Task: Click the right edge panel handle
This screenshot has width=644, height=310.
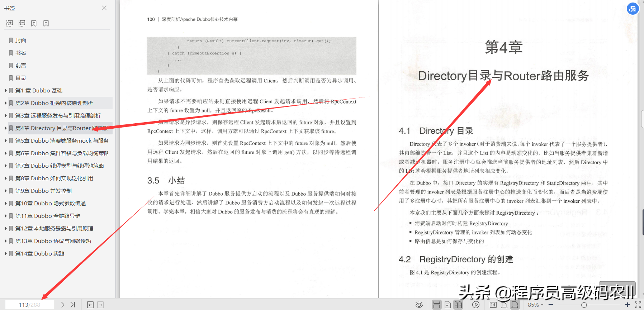Action: pos(642,119)
